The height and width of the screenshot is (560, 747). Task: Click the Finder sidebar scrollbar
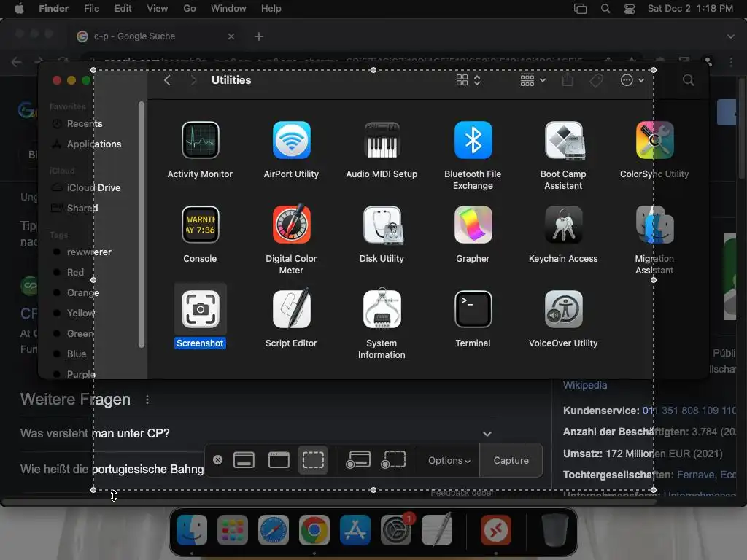pyautogui.click(x=141, y=224)
